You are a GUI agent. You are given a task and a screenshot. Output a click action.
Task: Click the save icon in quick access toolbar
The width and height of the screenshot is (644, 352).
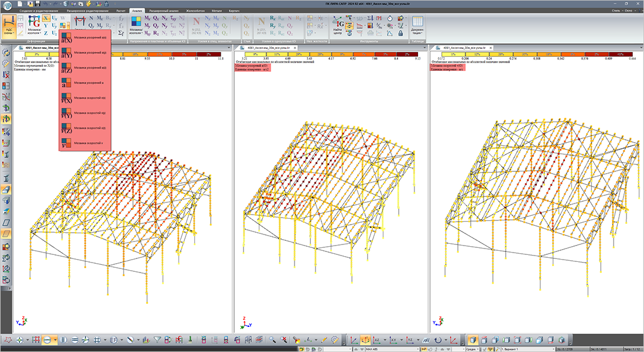(x=37, y=4)
